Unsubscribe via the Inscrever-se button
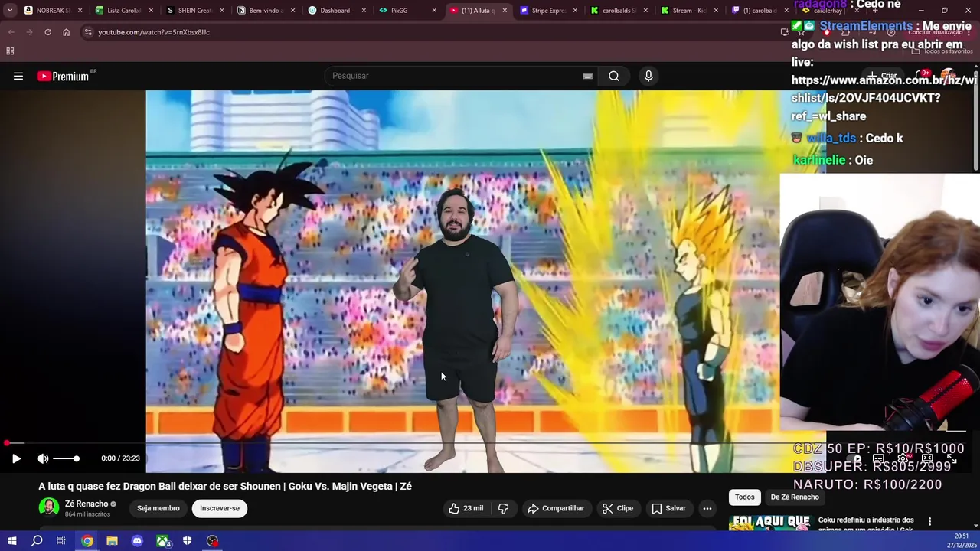This screenshot has height=551, width=980. tap(220, 508)
